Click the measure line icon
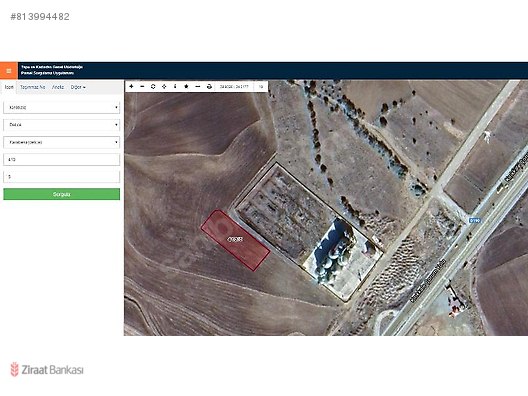This screenshot has height=396, width=528. click(198, 87)
